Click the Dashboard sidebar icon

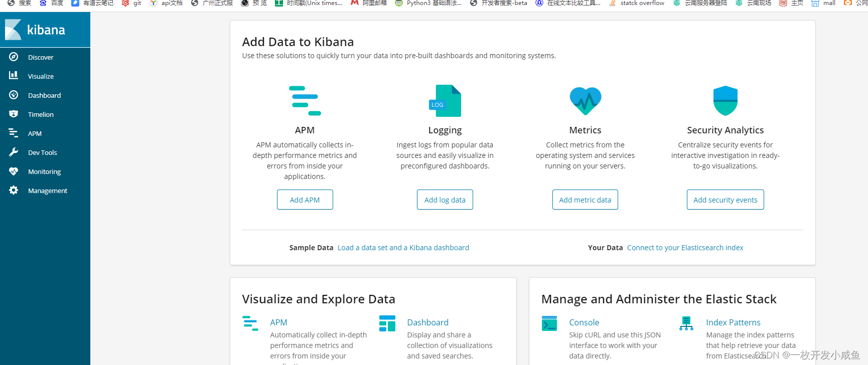(x=14, y=95)
